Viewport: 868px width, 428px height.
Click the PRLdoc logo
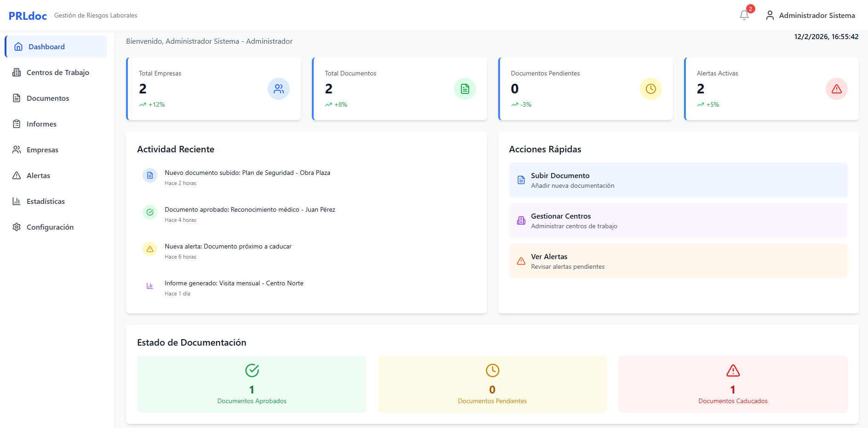28,16
